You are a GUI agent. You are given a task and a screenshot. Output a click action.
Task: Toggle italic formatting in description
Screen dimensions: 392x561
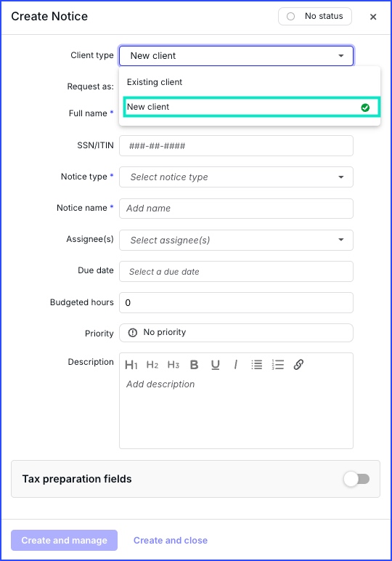click(x=235, y=365)
